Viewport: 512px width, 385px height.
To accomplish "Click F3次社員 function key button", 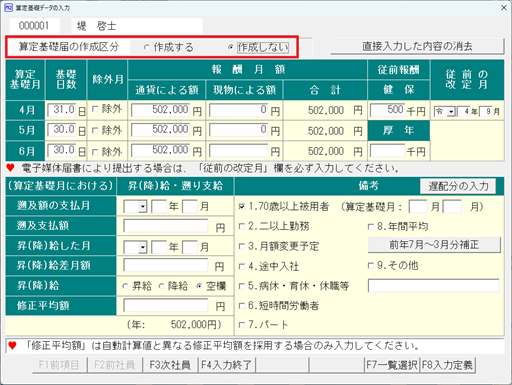I will [170, 365].
